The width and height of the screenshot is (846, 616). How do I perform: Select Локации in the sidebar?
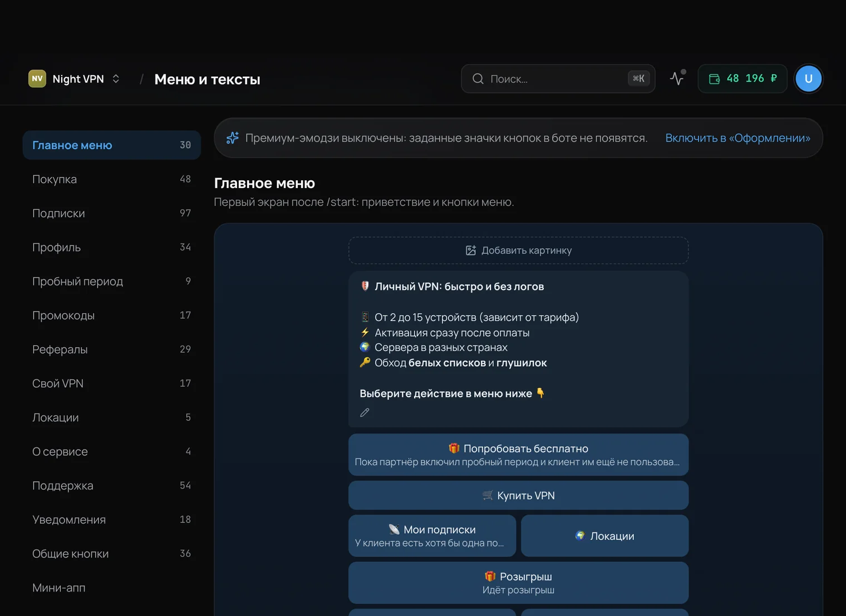(x=112, y=417)
